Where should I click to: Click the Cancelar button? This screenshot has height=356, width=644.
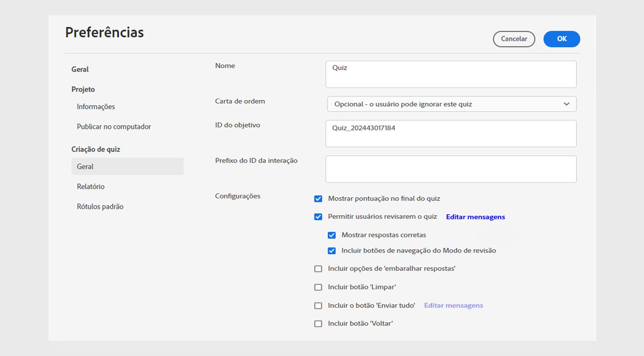pyautogui.click(x=514, y=39)
